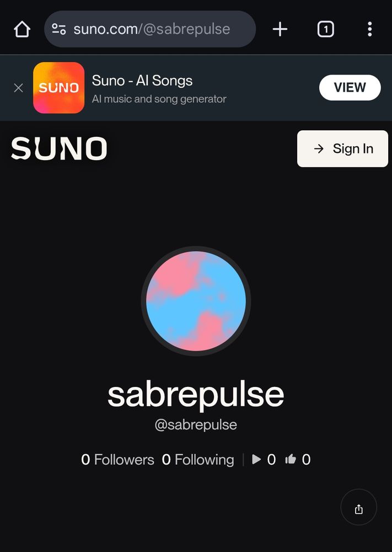Open the tab switcher showing 1 tab

pyautogui.click(x=325, y=29)
